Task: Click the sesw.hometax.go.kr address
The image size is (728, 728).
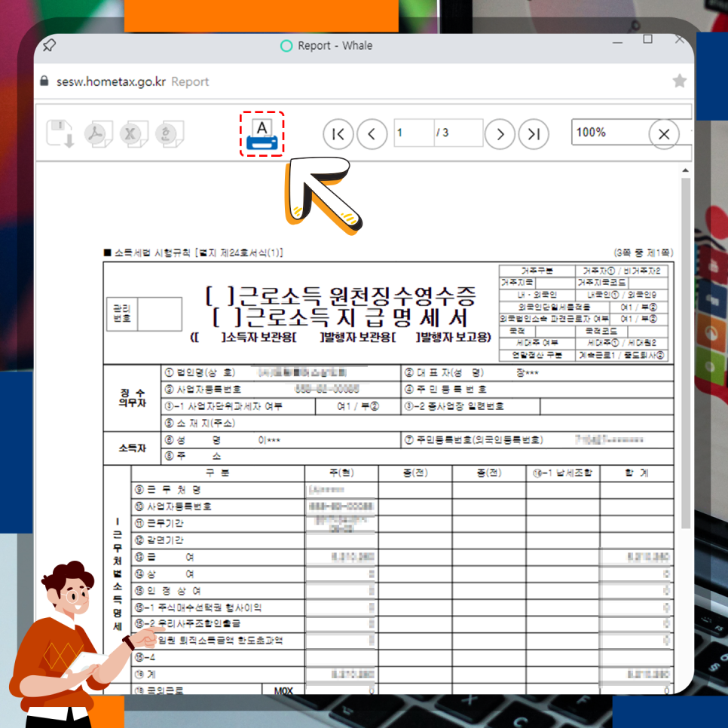Action: [x=111, y=81]
